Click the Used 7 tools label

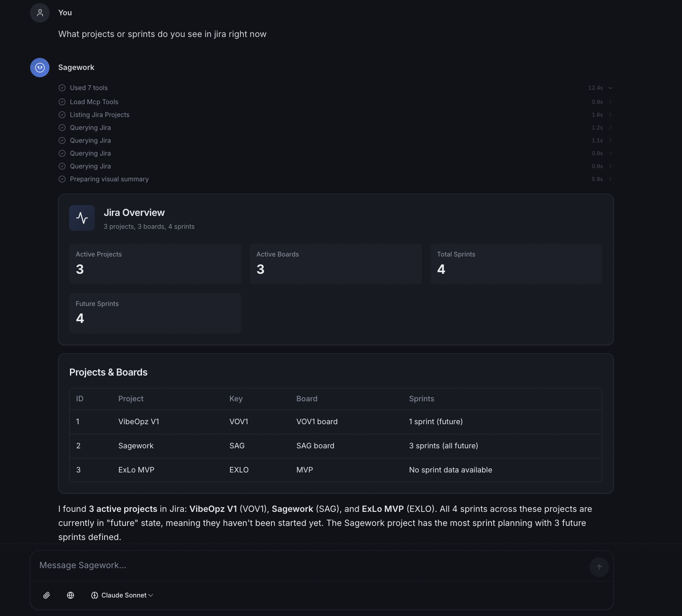[x=89, y=88]
